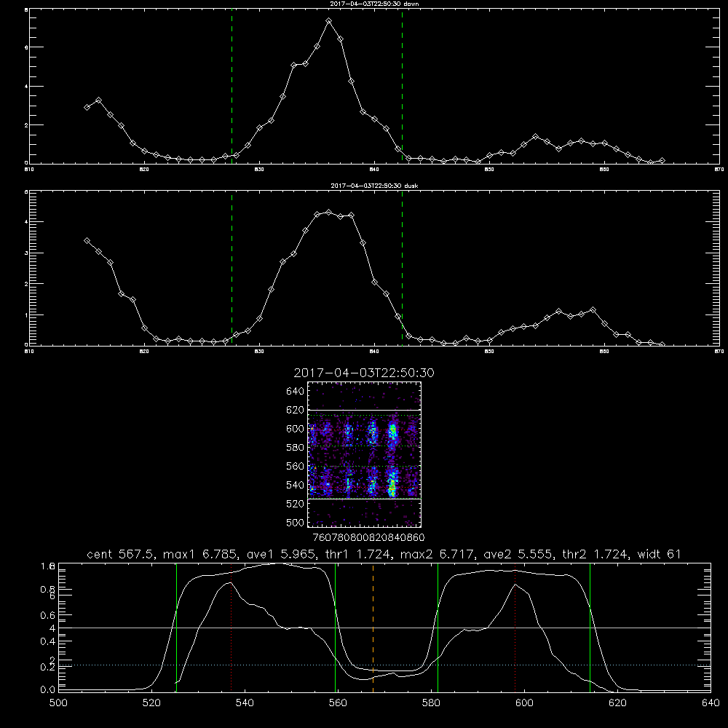The width and height of the screenshot is (728, 728).
Task: Click the '0.0' y-axis label of bottom plot
Action: (x=48, y=690)
